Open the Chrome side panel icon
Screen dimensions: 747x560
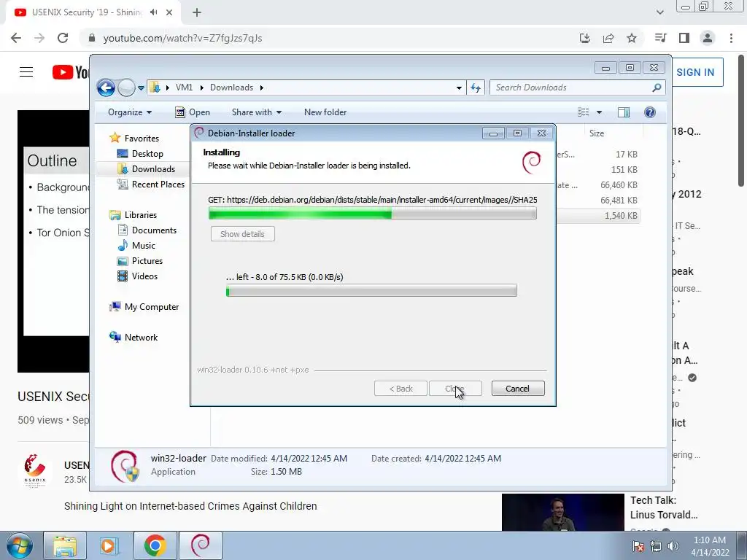point(684,38)
